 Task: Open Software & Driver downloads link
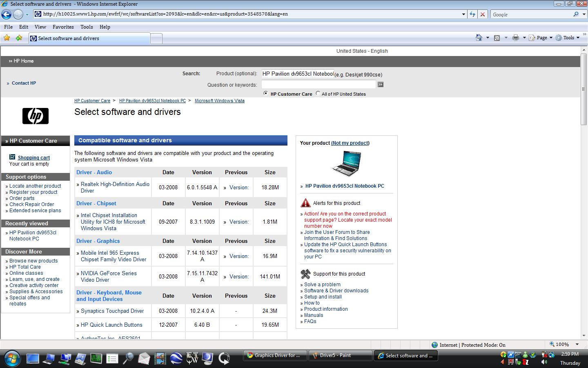[x=336, y=291]
